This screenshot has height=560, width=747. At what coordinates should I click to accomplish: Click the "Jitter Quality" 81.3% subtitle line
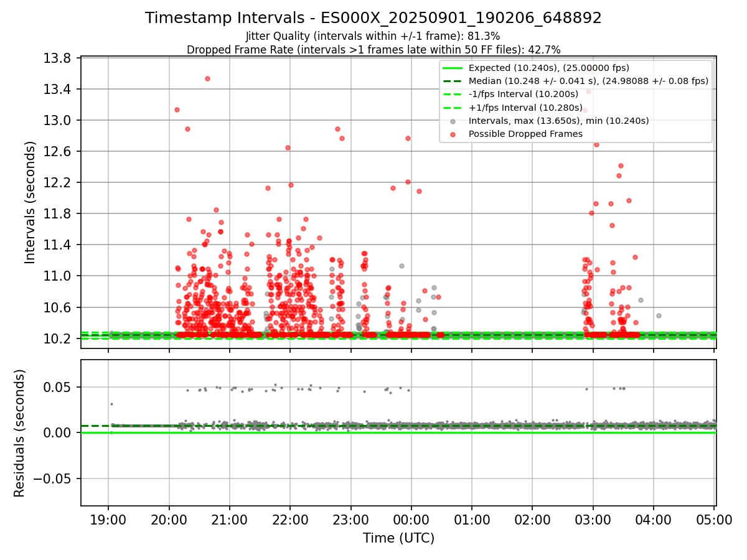(x=374, y=37)
